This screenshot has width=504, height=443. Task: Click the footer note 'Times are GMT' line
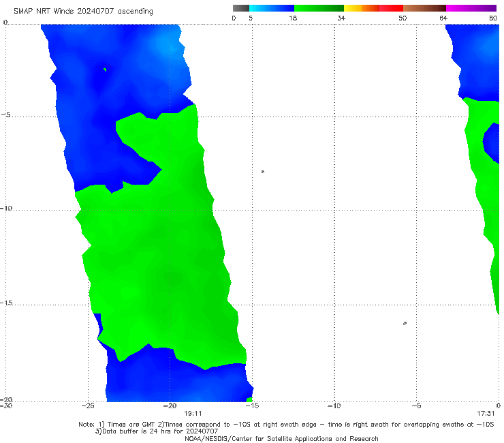286,425
